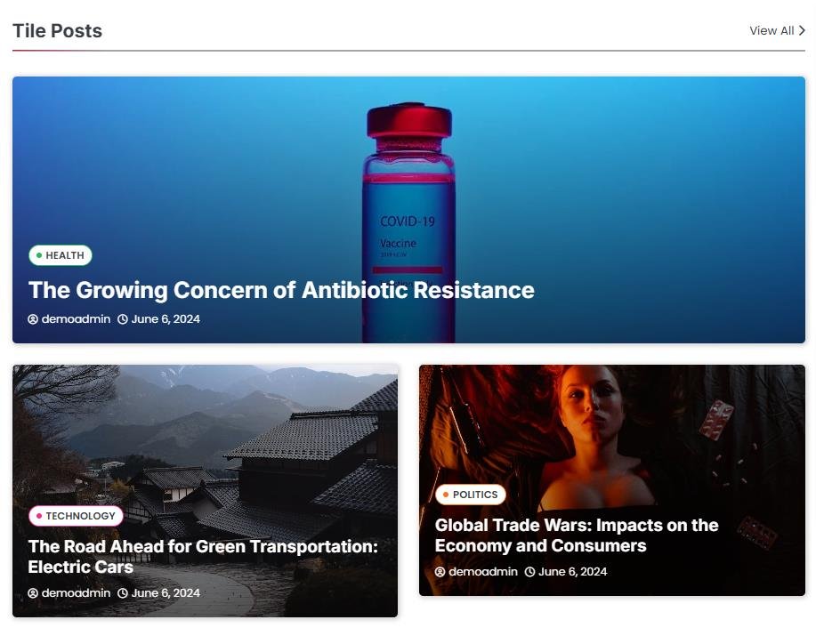Click the user icon on the Trade Wars post
Viewport: 816px width, 644px height.
tap(440, 572)
